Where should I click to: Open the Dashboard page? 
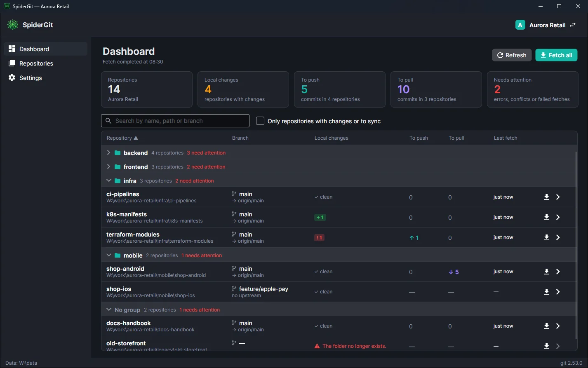(46, 49)
